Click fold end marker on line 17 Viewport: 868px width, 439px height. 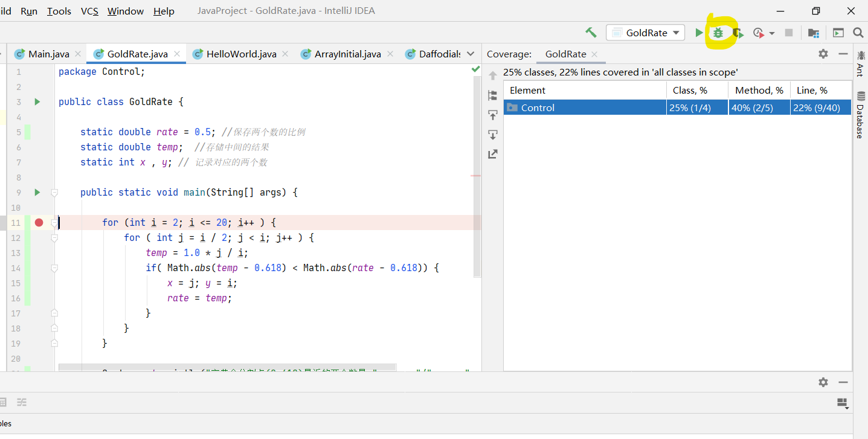(54, 313)
